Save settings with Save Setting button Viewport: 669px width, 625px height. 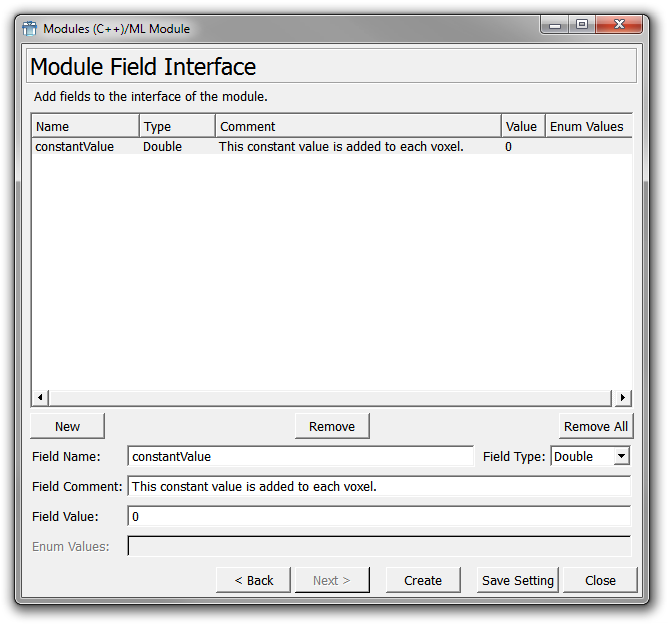[x=517, y=580]
